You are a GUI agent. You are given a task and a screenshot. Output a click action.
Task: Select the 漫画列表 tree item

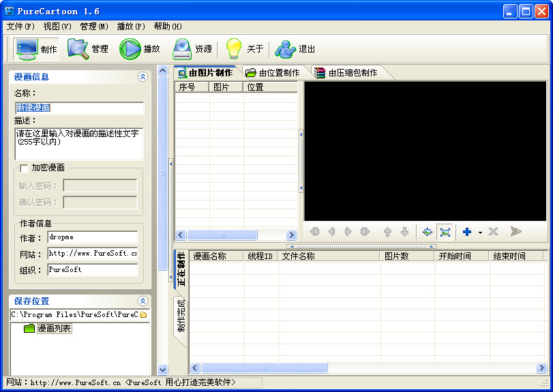click(54, 329)
